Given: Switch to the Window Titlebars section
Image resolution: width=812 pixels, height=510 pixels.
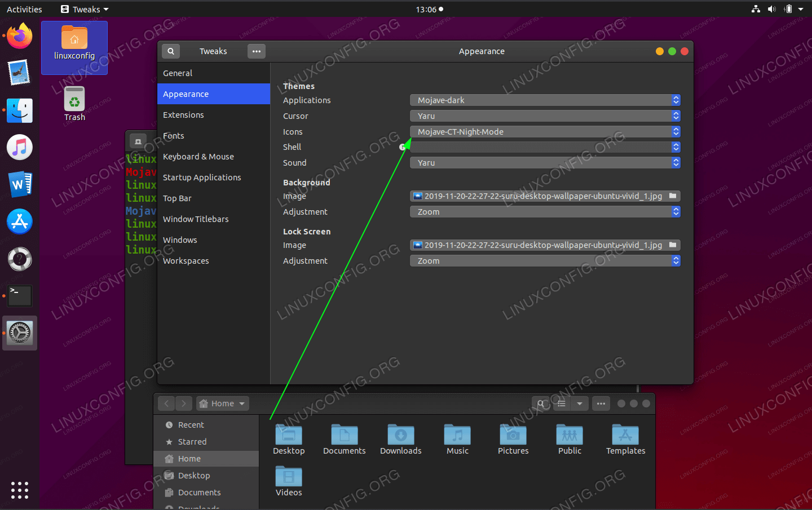Looking at the screenshot, I should [196, 219].
